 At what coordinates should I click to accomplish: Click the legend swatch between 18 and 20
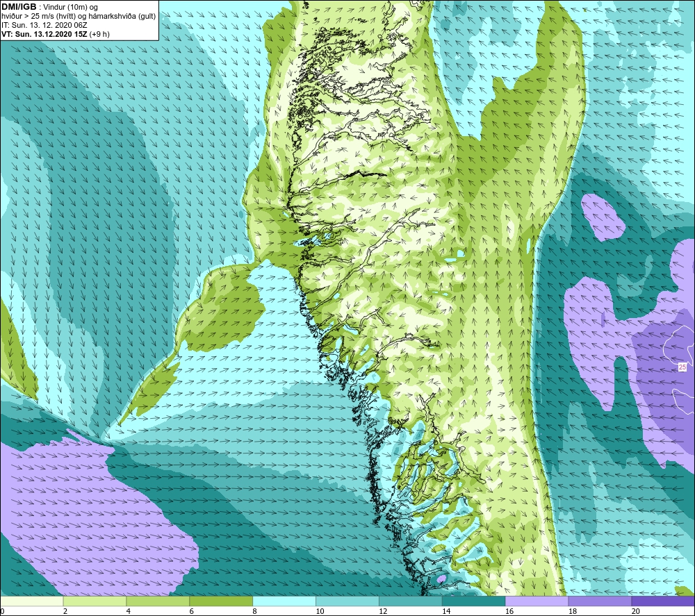600,601
